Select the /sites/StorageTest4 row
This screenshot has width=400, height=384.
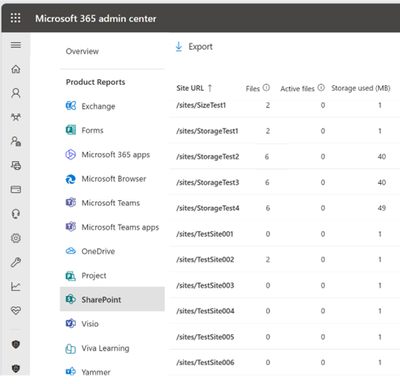(x=285, y=208)
